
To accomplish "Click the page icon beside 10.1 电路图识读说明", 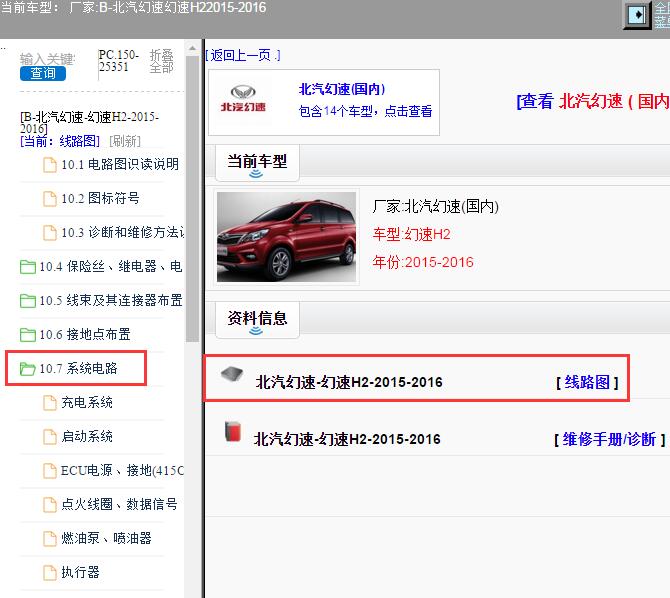I will [x=50, y=165].
